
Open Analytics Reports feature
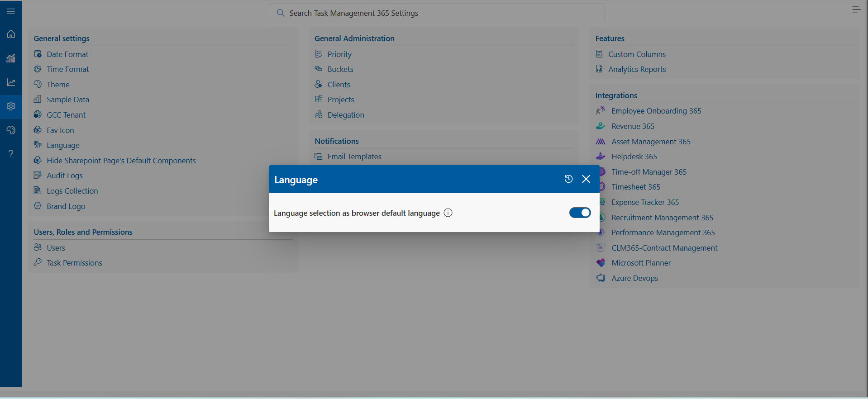(x=637, y=69)
